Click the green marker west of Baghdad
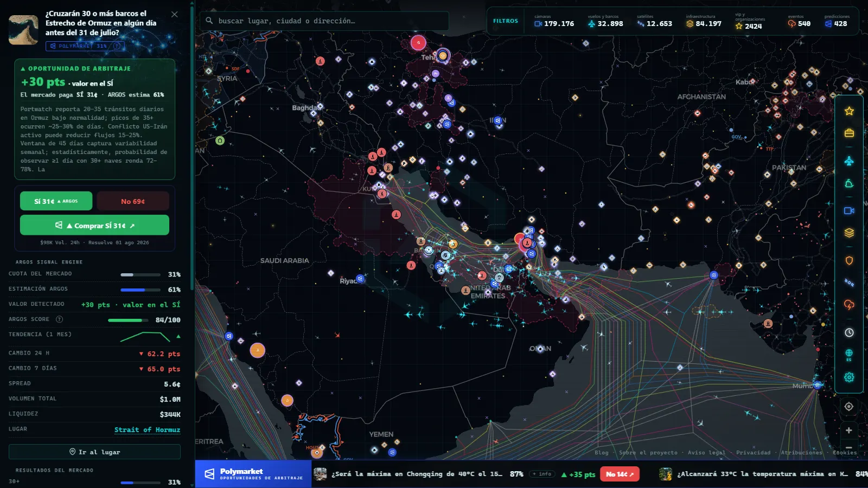The width and height of the screenshot is (868, 488). pyautogui.click(x=220, y=140)
